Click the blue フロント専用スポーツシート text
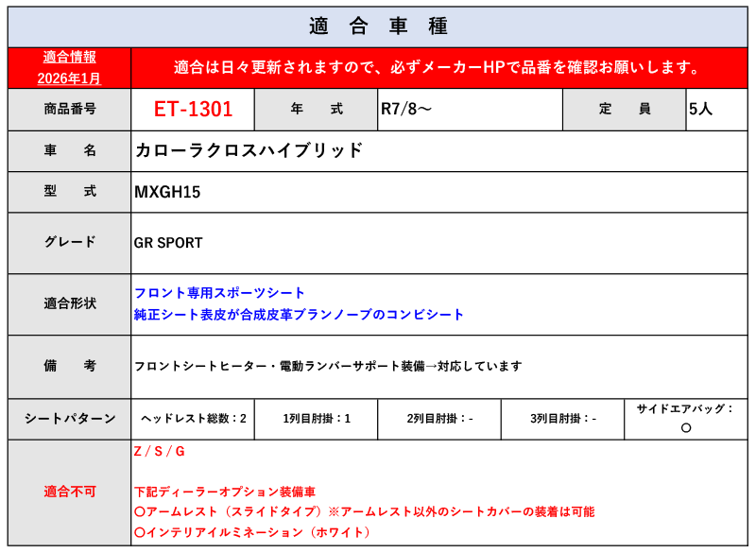Screen dimensions: 756x553 [220, 293]
